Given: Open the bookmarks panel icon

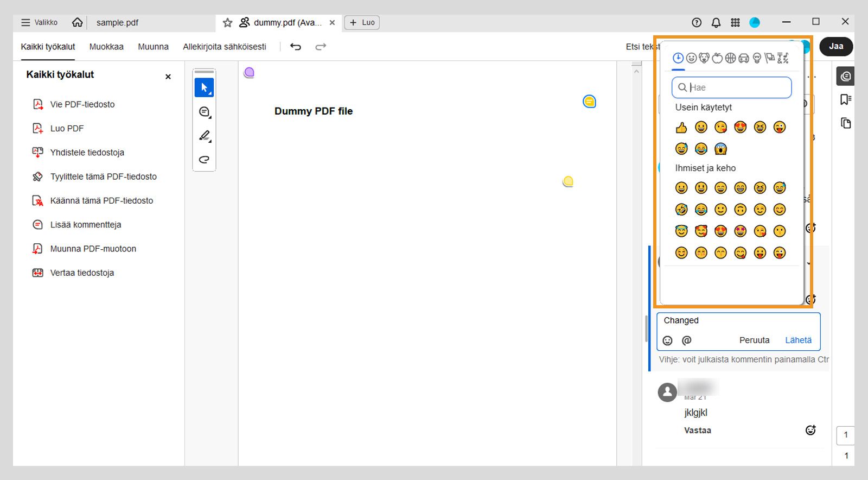Looking at the screenshot, I should point(845,99).
